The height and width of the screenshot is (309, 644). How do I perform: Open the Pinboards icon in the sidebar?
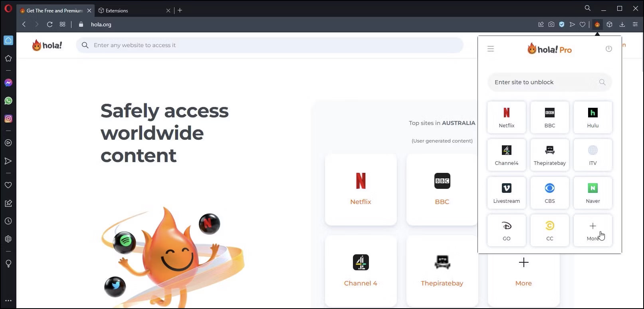[8, 203]
